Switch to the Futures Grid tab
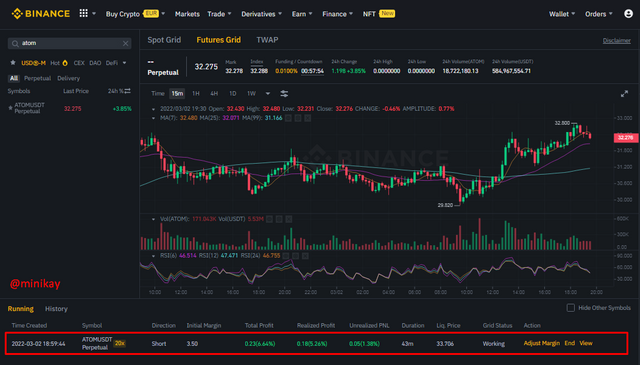Screen dimensions: 640x365 click(218, 40)
